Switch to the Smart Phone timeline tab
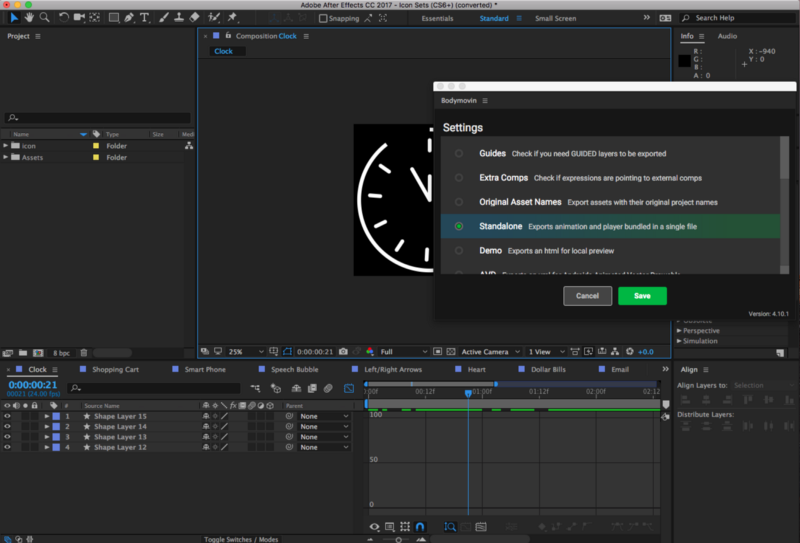This screenshot has width=800, height=543. point(205,369)
